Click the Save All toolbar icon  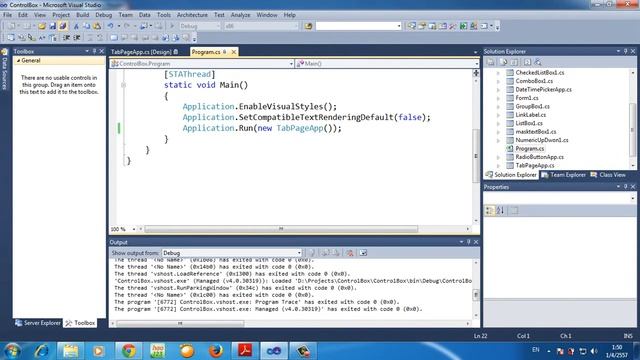pos(62,26)
